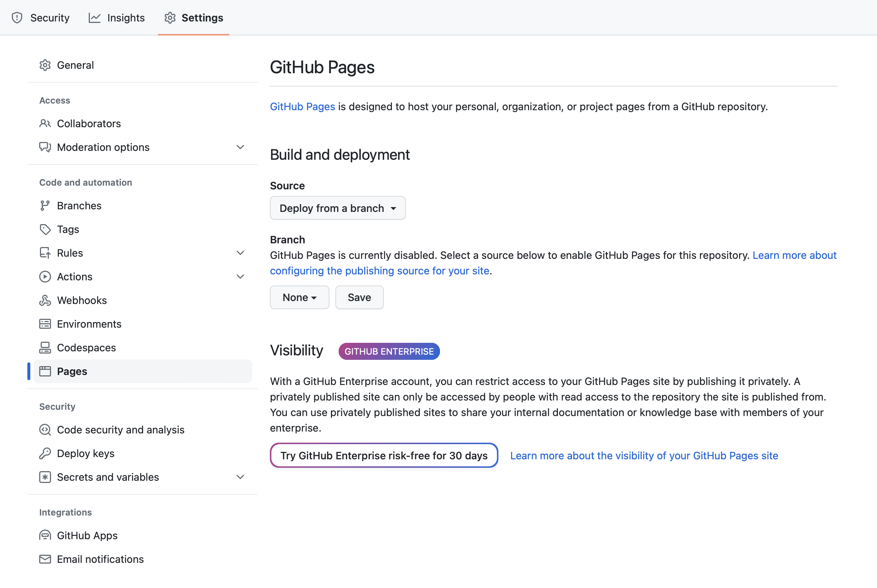Switch to the Insights tab

click(116, 18)
